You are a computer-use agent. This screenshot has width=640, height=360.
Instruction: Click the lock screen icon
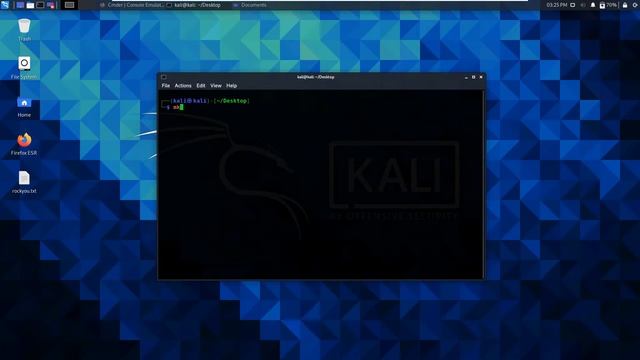[x=625, y=5]
